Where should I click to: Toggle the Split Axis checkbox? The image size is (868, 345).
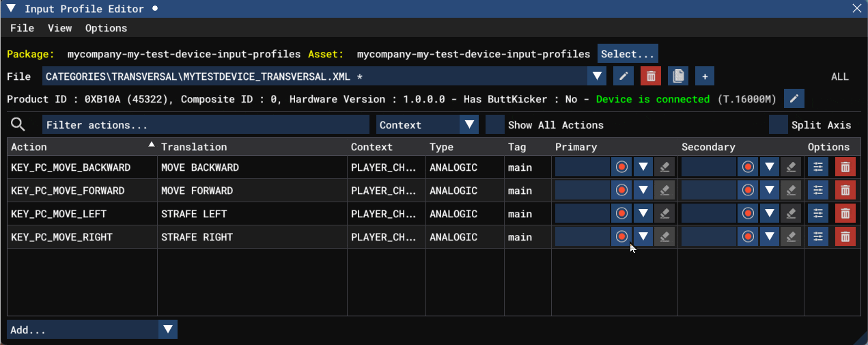[778, 125]
